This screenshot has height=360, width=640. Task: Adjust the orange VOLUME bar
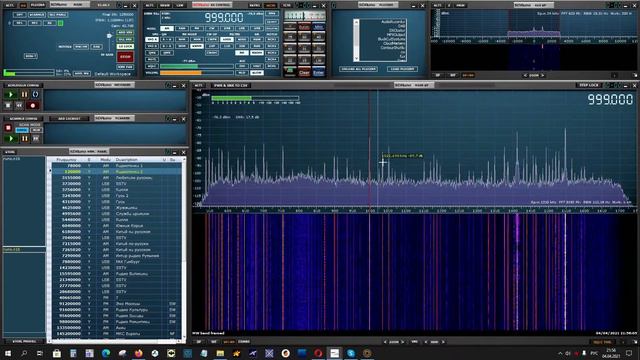pyautogui.click(x=197, y=73)
